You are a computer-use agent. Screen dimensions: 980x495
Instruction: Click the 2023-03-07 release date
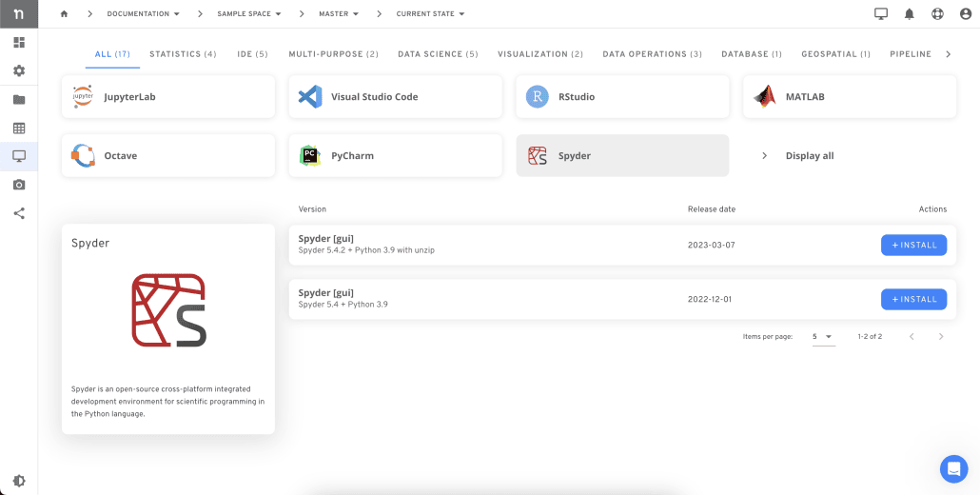coord(712,245)
